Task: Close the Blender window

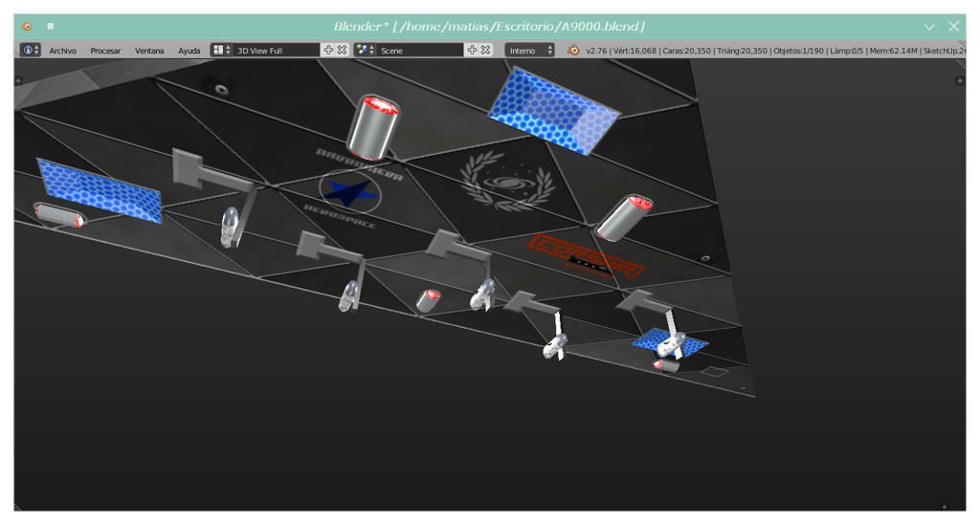Action: tap(953, 26)
